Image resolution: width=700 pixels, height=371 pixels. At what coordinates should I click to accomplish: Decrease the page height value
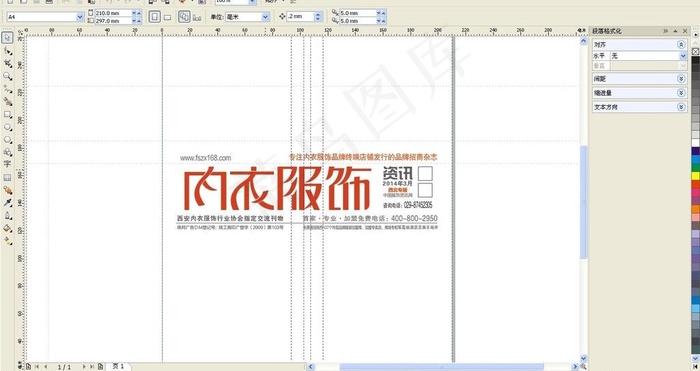[134, 21]
